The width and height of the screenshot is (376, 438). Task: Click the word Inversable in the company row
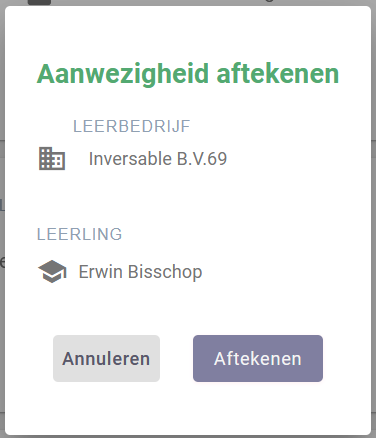tap(130, 159)
